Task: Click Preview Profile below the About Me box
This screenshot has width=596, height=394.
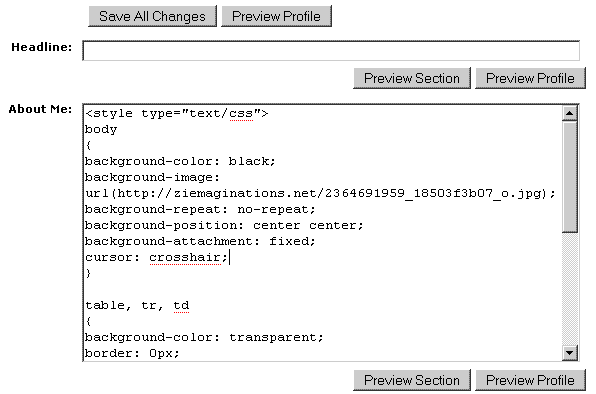Action: pos(530,380)
